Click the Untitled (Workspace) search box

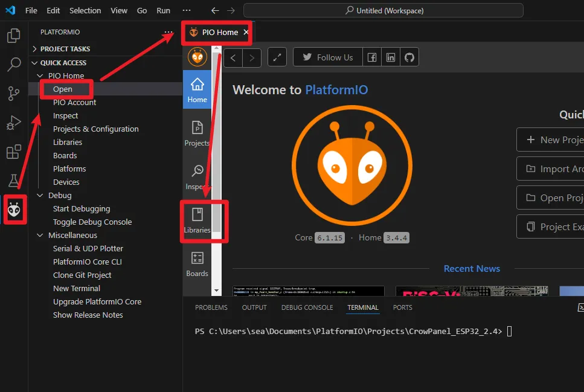click(383, 10)
